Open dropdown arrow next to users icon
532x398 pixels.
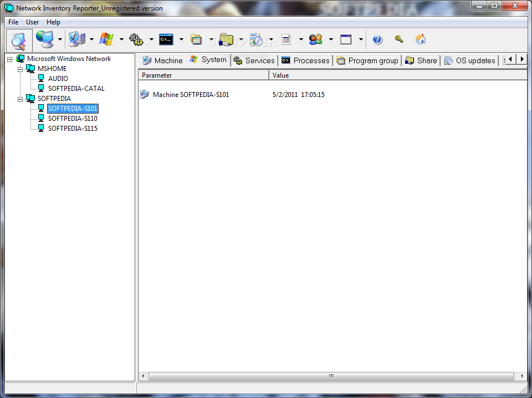click(331, 39)
